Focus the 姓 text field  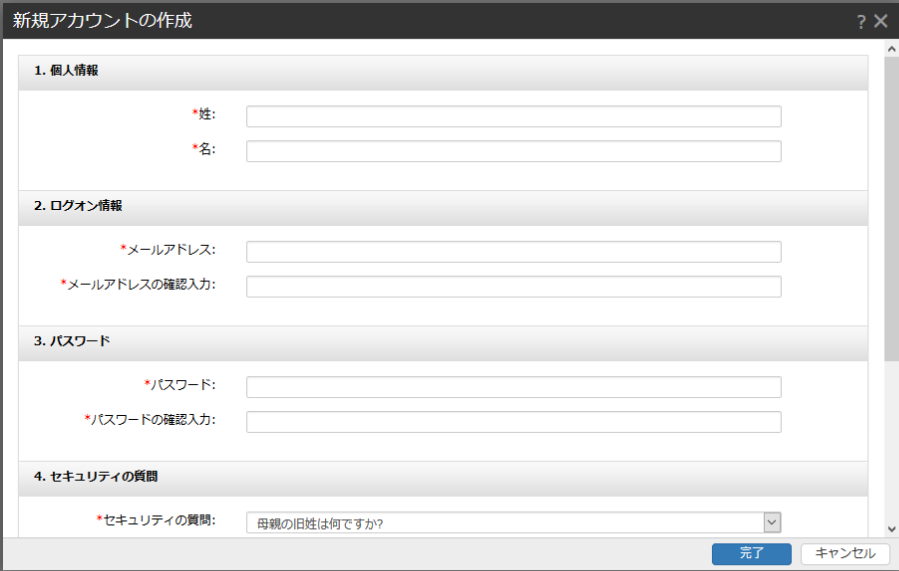(x=513, y=116)
